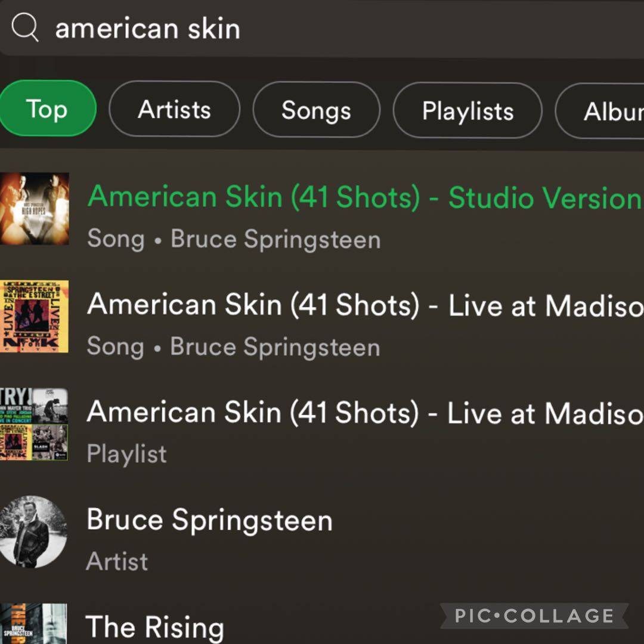The width and height of the screenshot is (644, 644).
Task: Play American Skin (41 Shots) Studio Version
Action: [364, 197]
